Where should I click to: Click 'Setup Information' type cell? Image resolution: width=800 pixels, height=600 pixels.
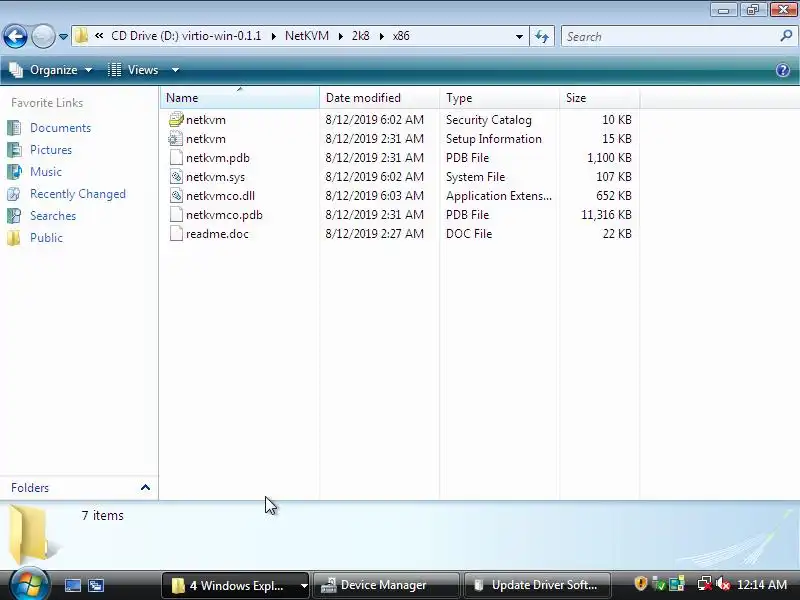(x=494, y=139)
